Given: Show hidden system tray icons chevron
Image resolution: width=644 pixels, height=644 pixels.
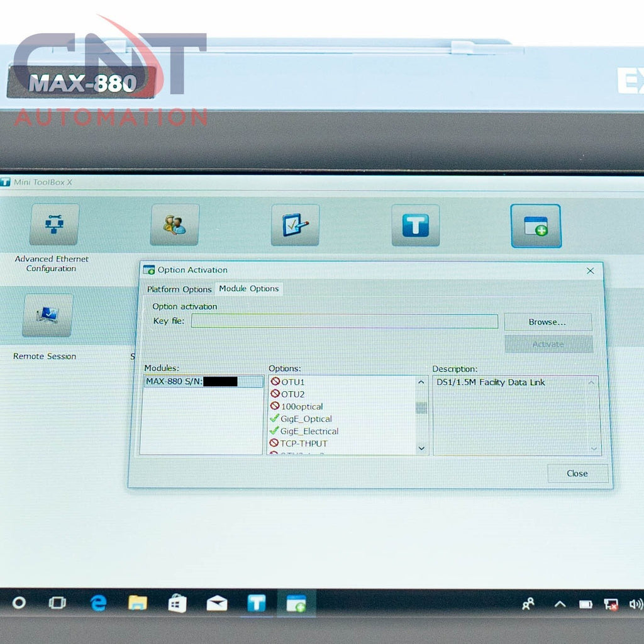Looking at the screenshot, I should point(559,604).
